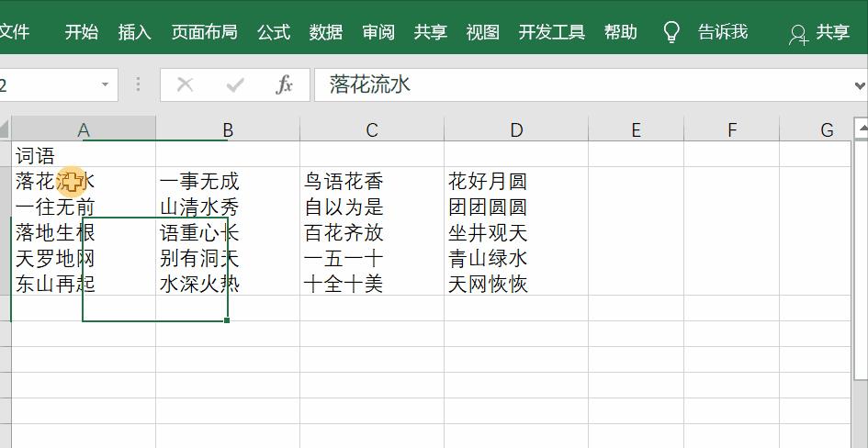
Task: Click the vertical dots handle beside name box
Action: 138,85
